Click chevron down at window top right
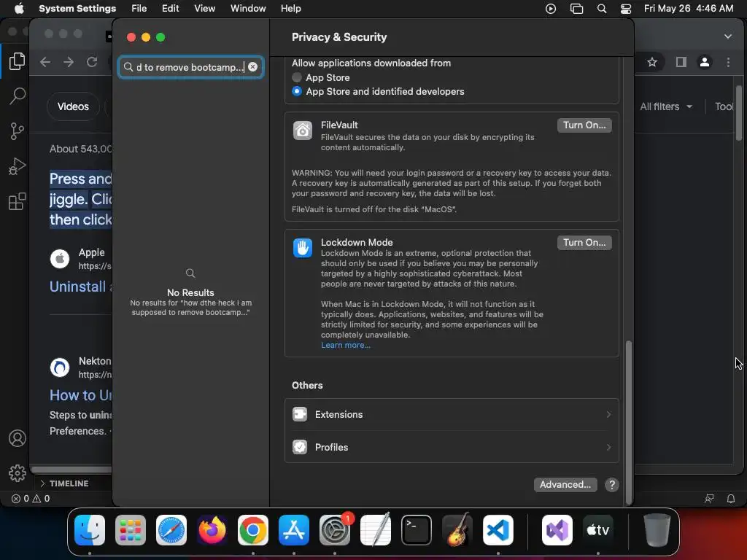Screen dimensions: 747x560 [x=728, y=36]
